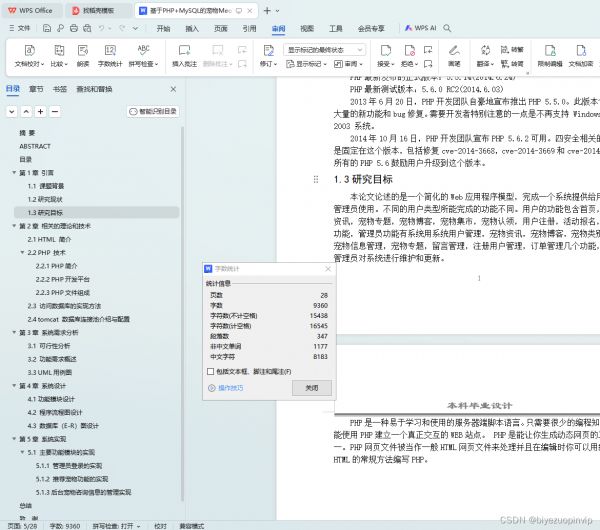Collapse the 2.2 PHP 技术 outline node

click(21, 253)
